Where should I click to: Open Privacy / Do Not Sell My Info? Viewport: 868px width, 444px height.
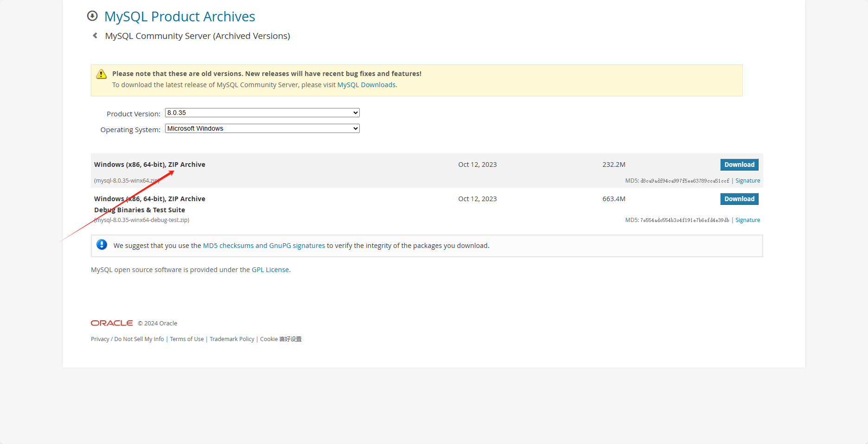[x=128, y=339]
